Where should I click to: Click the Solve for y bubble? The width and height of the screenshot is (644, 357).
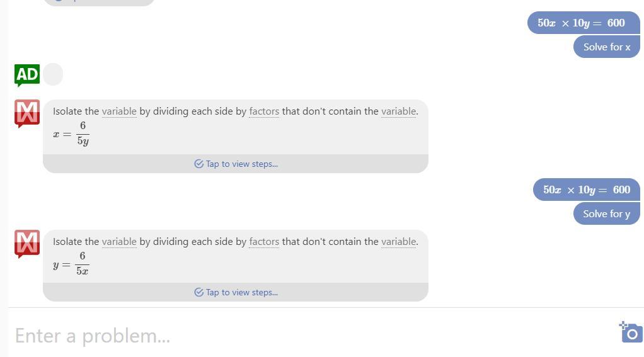pos(607,214)
